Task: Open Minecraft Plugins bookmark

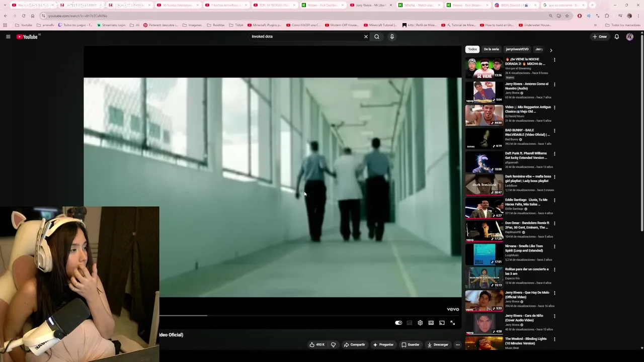Action: (265, 25)
